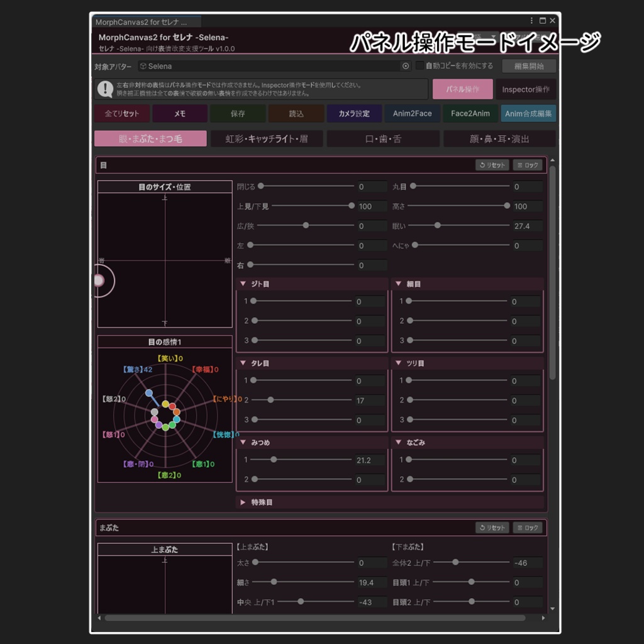Click the 細さ value field 19.4
This screenshot has width=644, height=644.
tap(372, 582)
